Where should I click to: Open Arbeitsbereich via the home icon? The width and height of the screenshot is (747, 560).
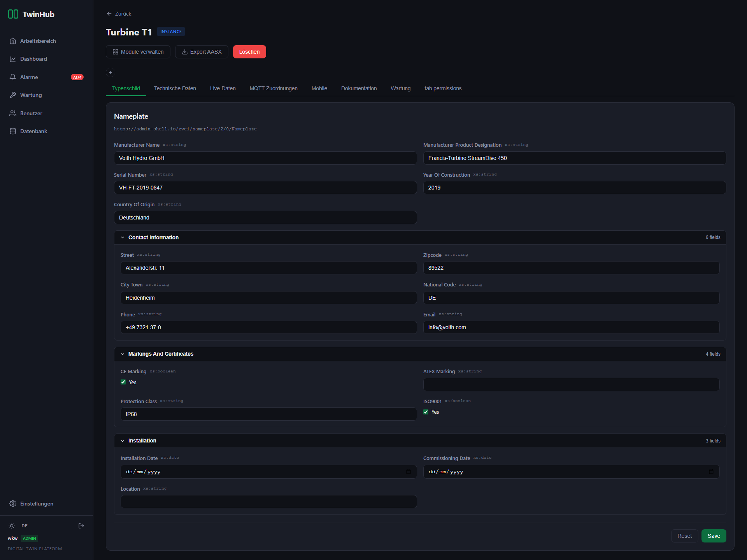(x=13, y=41)
